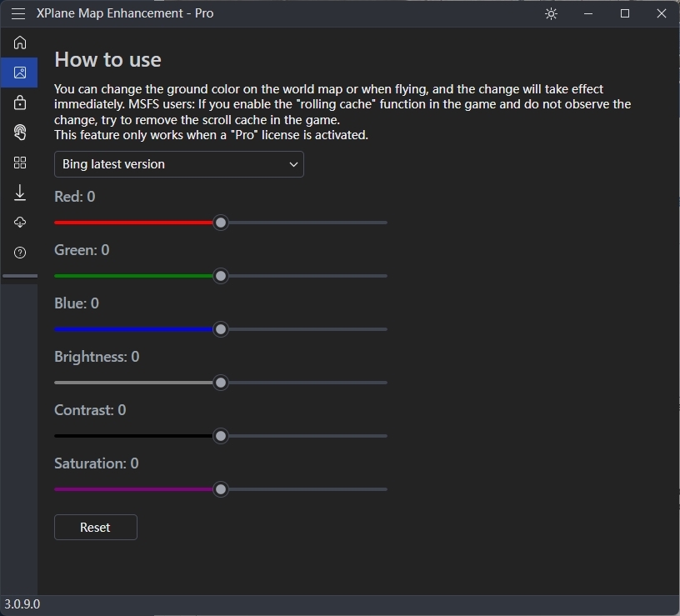Click the Green slider thumb
This screenshot has width=680, height=616.
tap(221, 276)
